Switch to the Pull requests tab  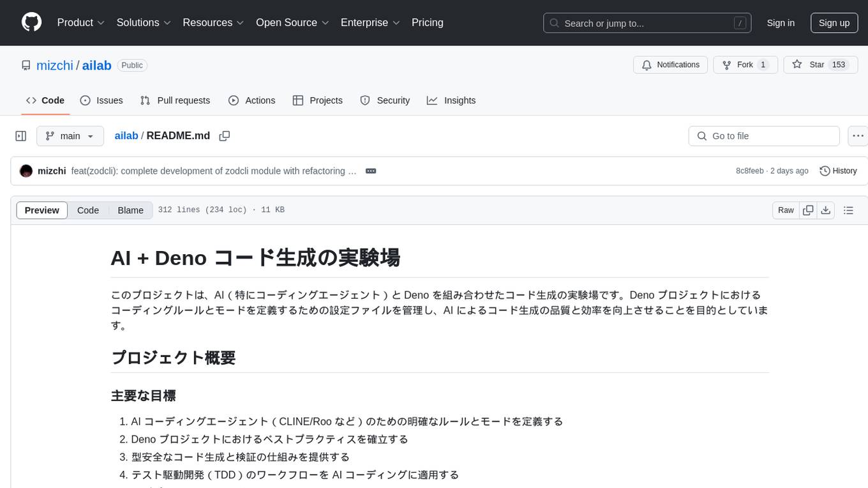coord(175,100)
